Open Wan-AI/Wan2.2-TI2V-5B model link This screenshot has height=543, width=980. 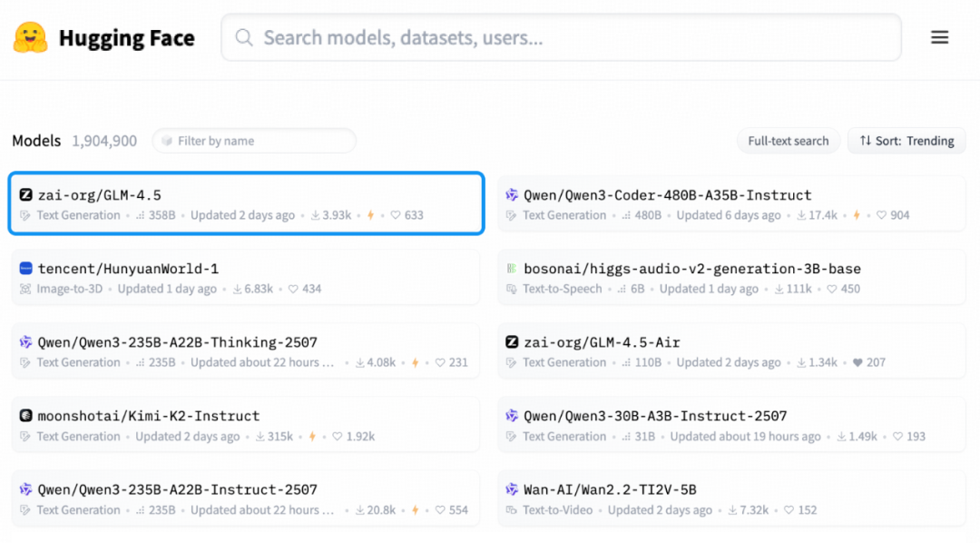[610, 489]
